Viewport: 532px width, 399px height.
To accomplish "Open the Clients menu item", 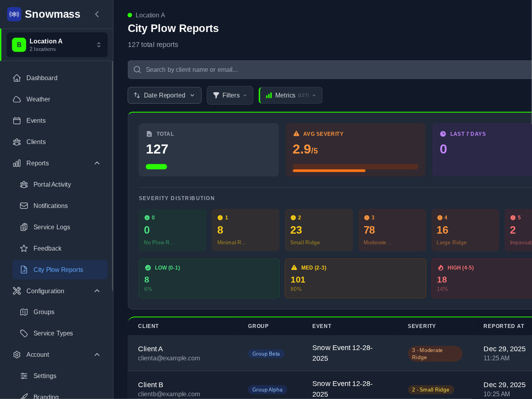I will (36, 142).
